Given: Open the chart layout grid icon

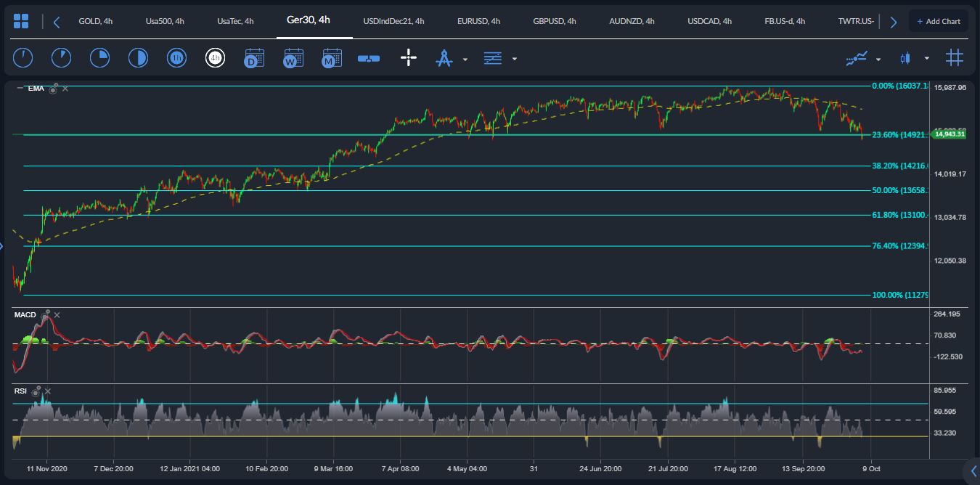Looking at the screenshot, I should 21,21.
